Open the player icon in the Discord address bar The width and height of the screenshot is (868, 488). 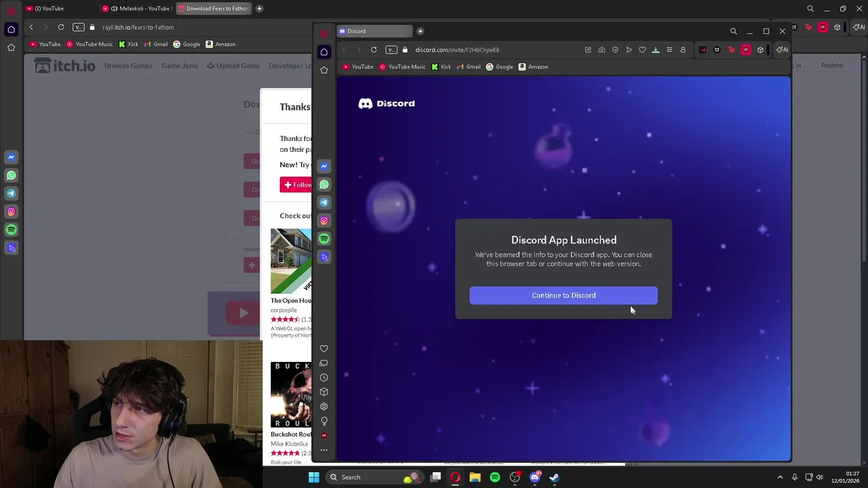pyautogui.click(x=629, y=49)
